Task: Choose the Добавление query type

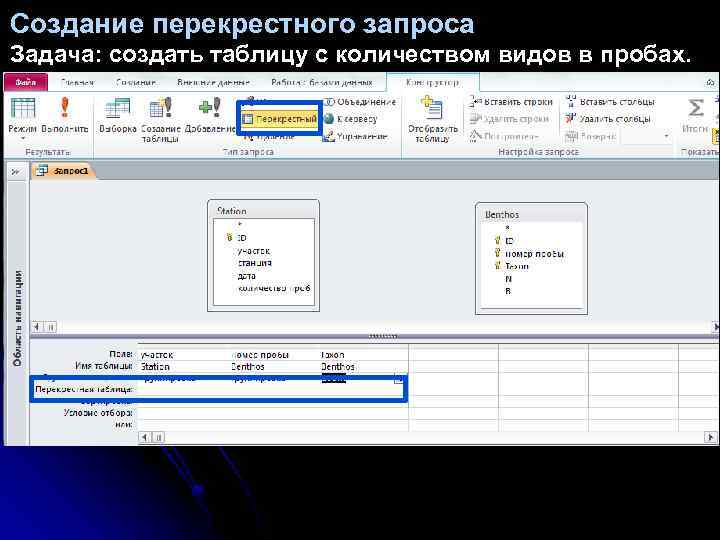Action: (210, 115)
